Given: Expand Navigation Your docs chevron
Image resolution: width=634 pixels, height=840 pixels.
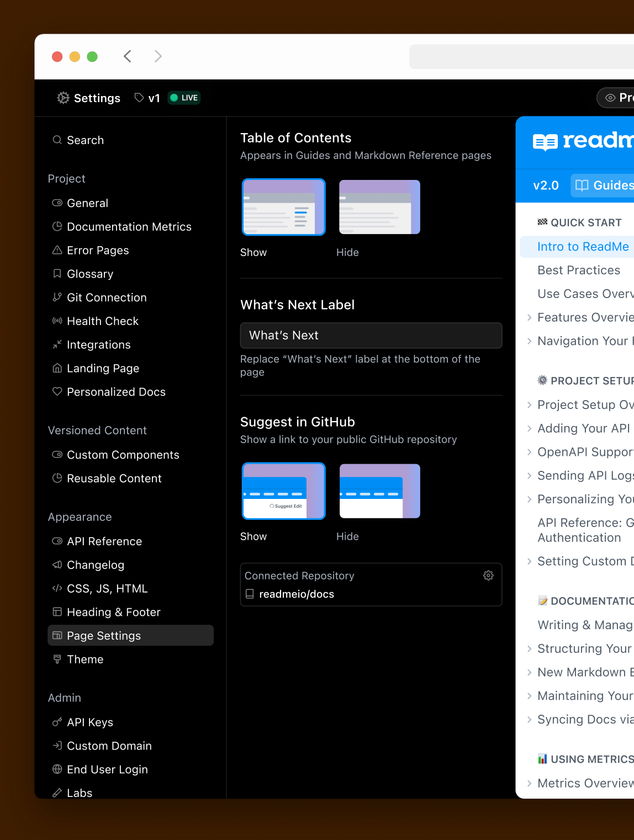Looking at the screenshot, I should pyautogui.click(x=529, y=341).
